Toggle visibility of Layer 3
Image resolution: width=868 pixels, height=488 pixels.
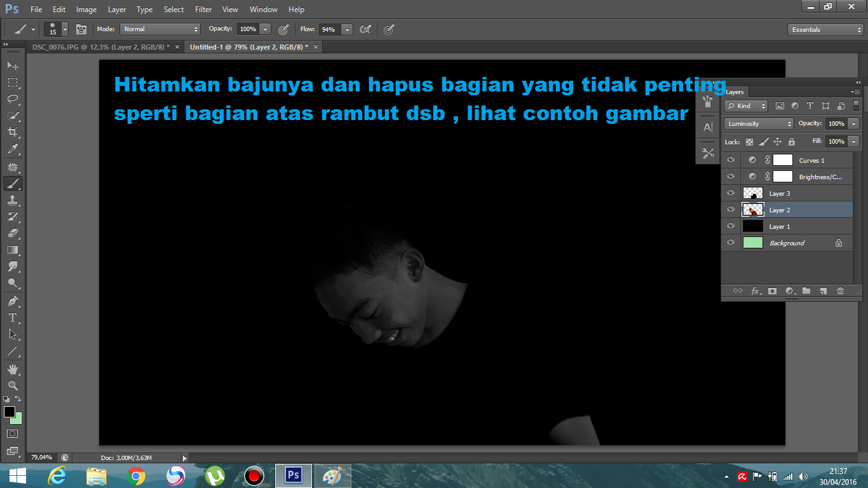click(731, 193)
